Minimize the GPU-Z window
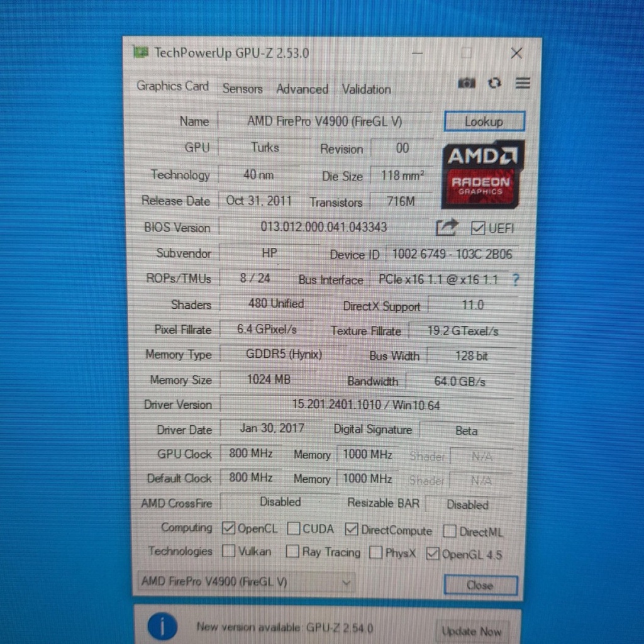 pos(418,53)
